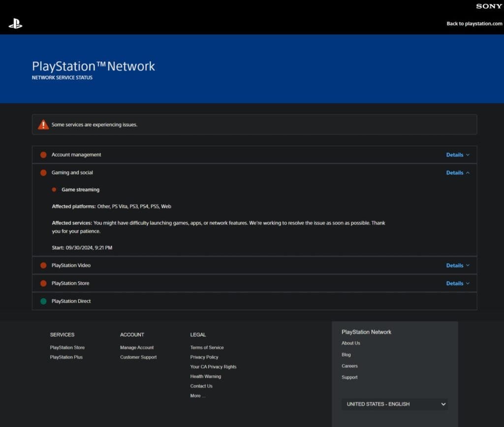
Task: Open Manage Account link
Action: (137, 348)
